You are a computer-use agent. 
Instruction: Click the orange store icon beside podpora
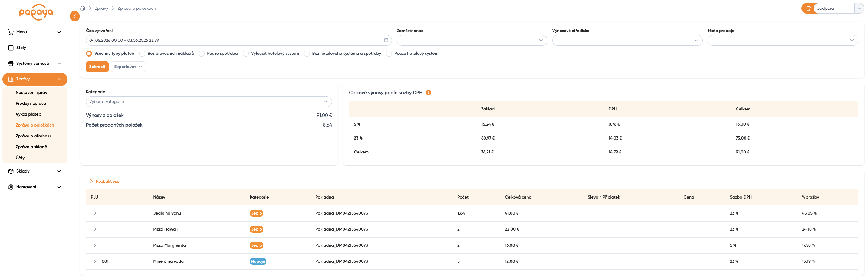tap(808, 8)
